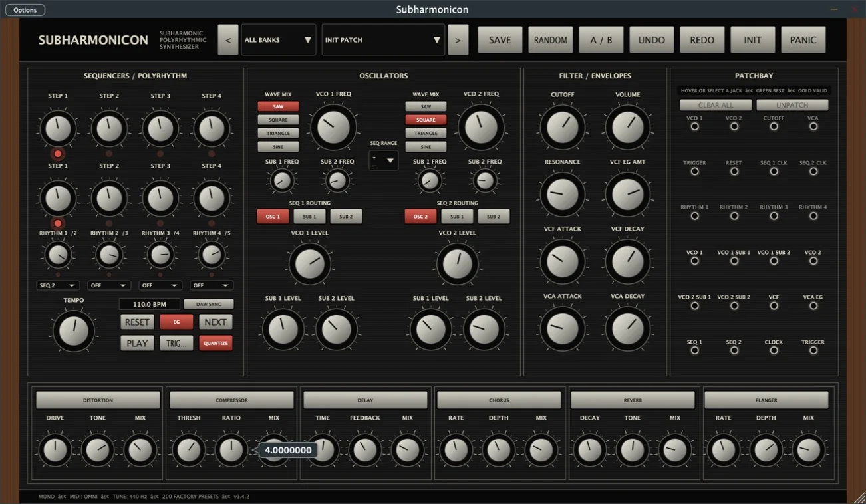Select the SEQ 1 output jack in patchbay
Screen dimensions: 866x504
click(694, 350)
